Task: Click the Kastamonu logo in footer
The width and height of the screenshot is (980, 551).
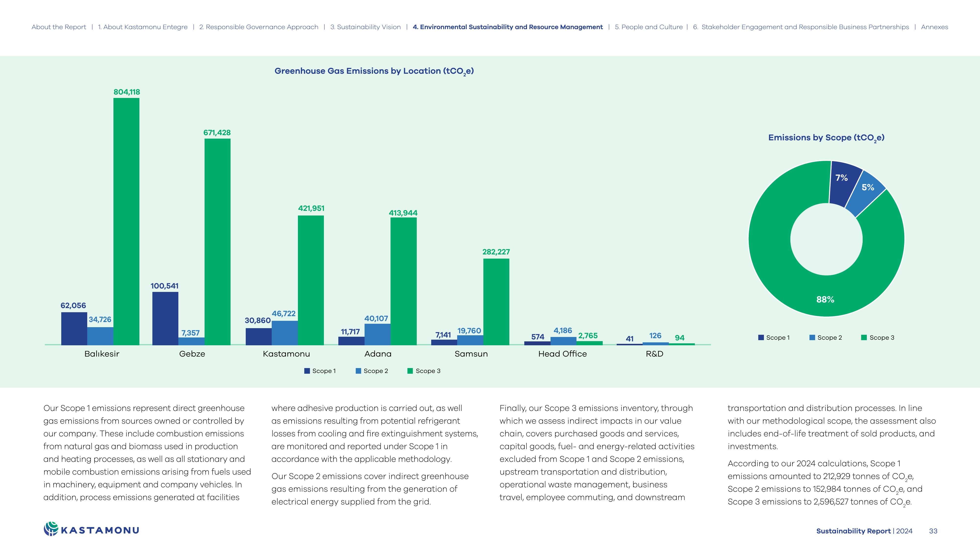Action: coord(91,529)
